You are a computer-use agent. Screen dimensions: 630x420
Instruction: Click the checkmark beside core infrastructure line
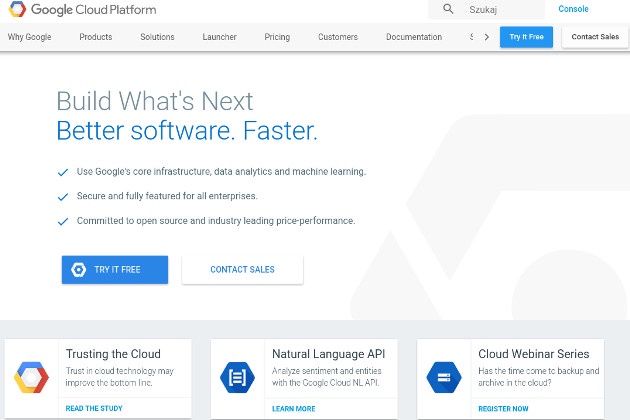pos(63,172)
